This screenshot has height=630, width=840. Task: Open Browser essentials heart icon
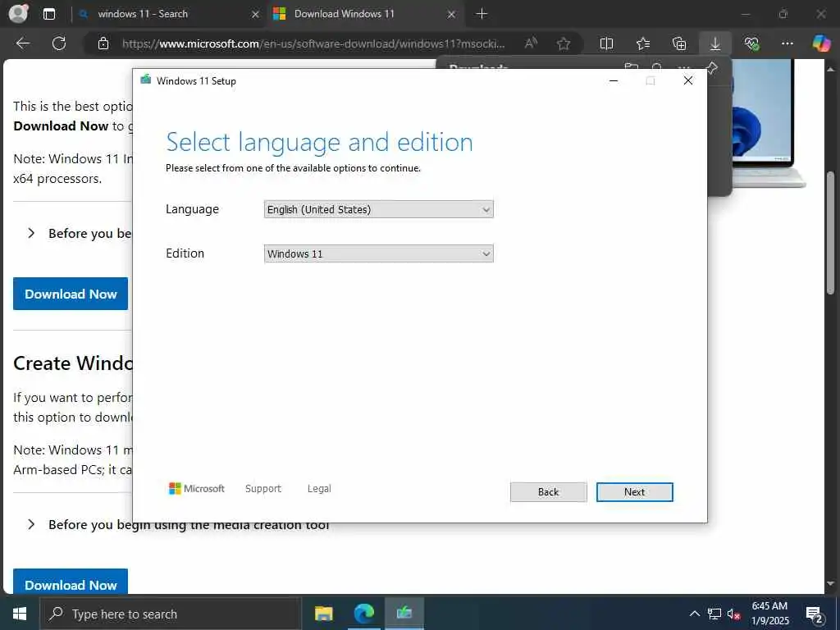pos(751,43)
